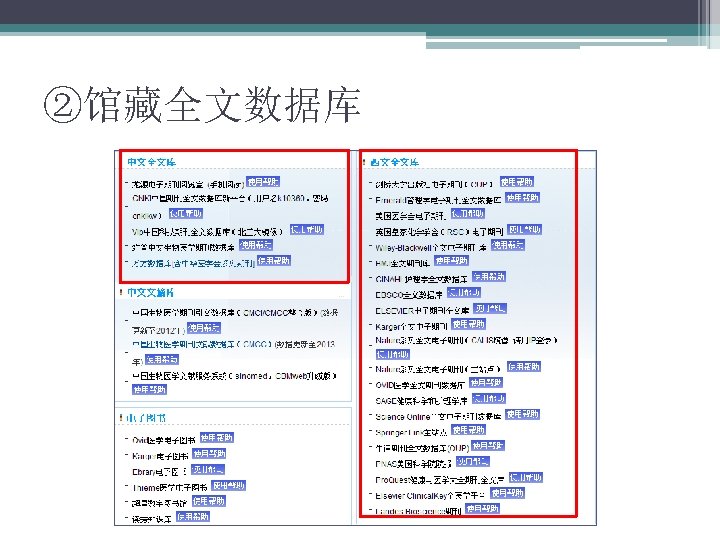Click the help button next to CINAHL
720x540 pixels.
pos(489,276)
